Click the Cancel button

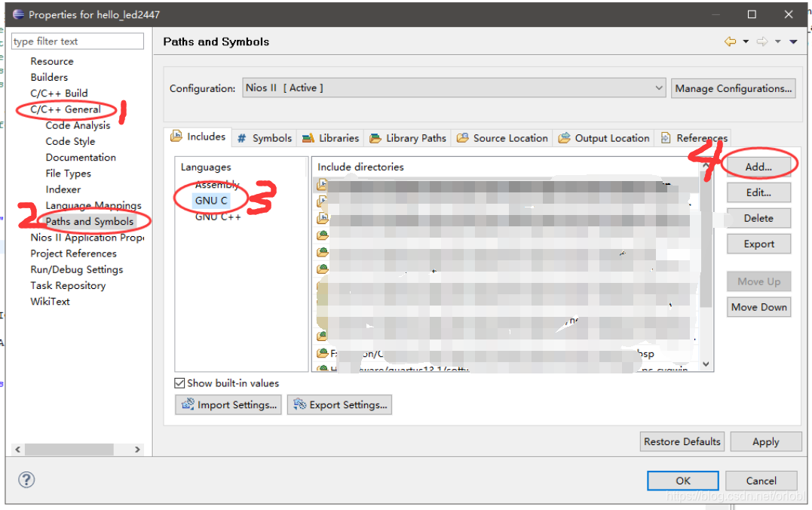(761, 481)
